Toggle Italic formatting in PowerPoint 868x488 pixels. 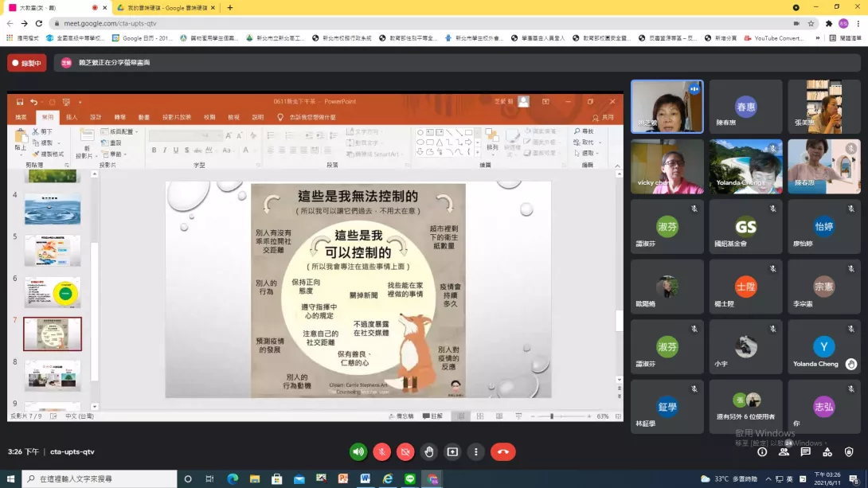165,150
